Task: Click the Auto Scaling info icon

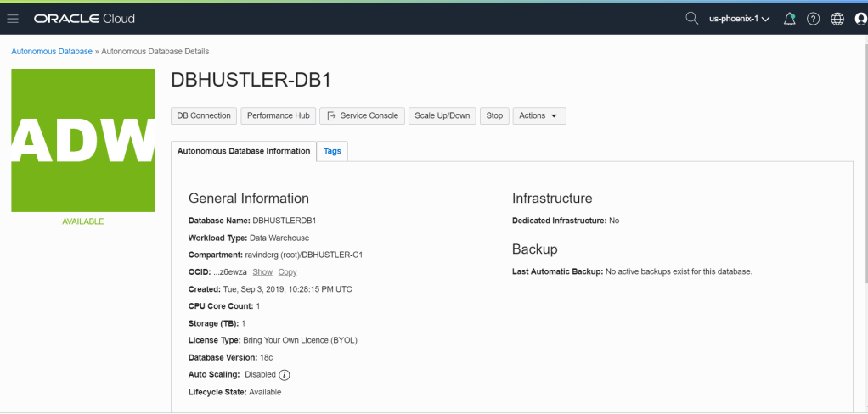Action: pyautogui.click(x=285, y=375)
